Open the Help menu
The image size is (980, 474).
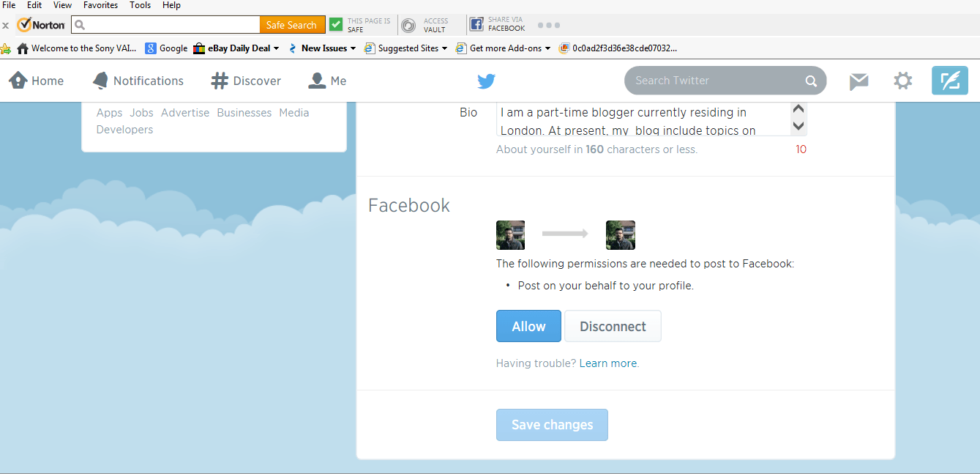pos(171,5)
